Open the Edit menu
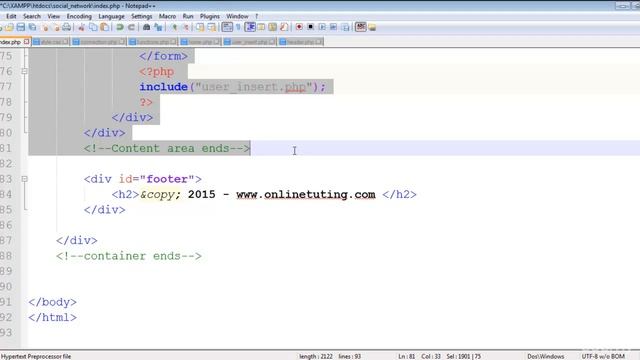640x360 pixels. tap(11, 16)
